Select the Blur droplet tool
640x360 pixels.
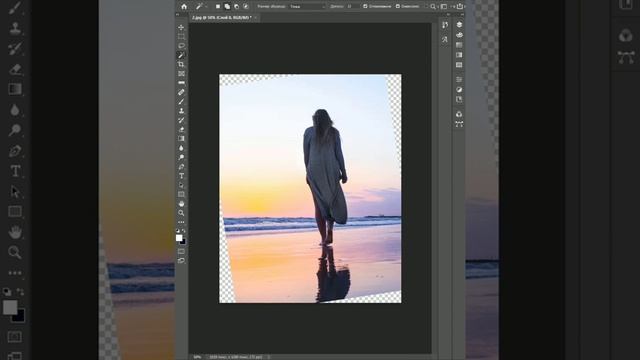(x=181, y=148)
